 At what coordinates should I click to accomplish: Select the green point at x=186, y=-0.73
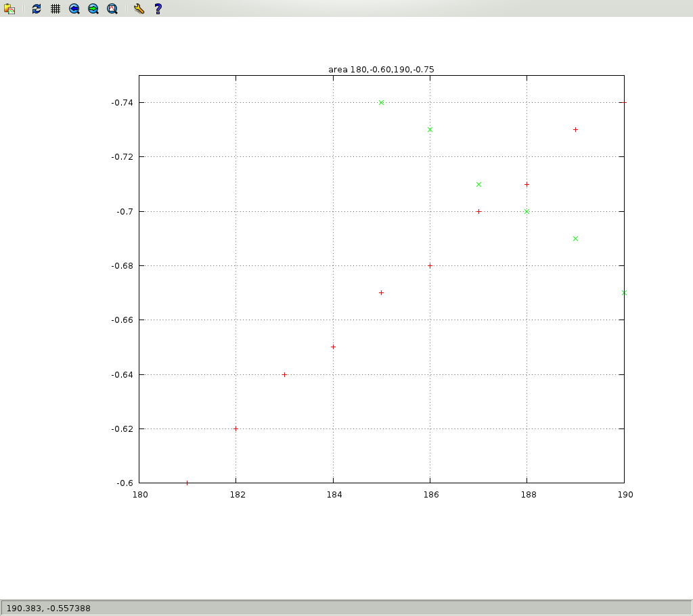[x=430, y=130]
